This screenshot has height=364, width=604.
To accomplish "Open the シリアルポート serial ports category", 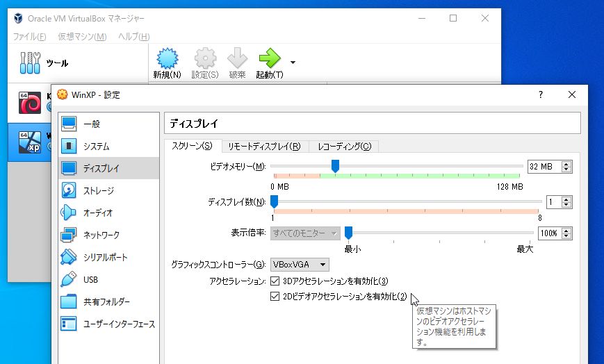I will [x=108, y=257].
